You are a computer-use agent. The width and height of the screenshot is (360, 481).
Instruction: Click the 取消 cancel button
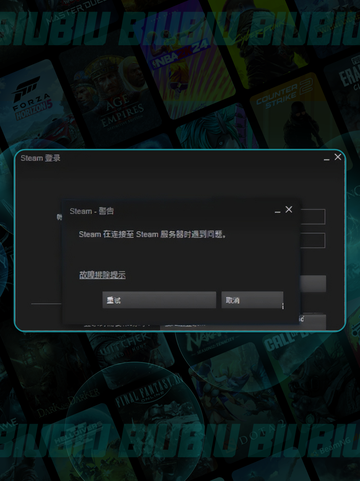(x=252, y=300)
